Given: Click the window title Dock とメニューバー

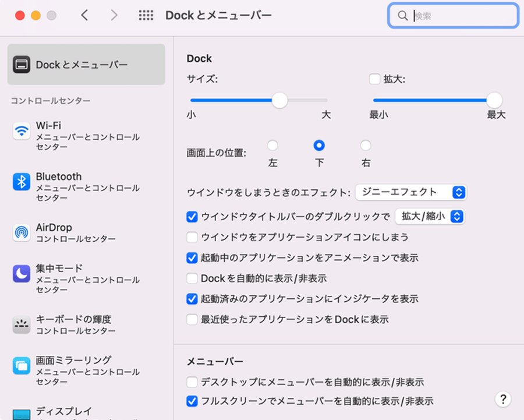Looking at the screenshot, I should tap(218, 15).
